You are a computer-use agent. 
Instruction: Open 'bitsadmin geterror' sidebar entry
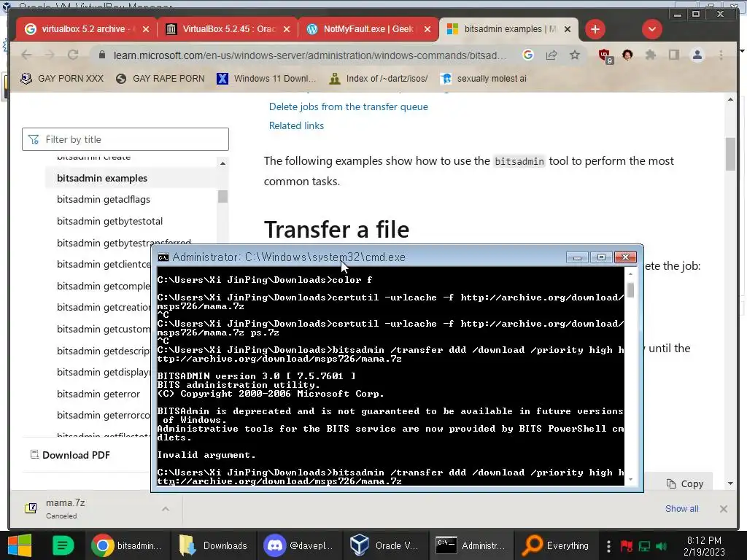pyautogui.click(x=98, y=394)
